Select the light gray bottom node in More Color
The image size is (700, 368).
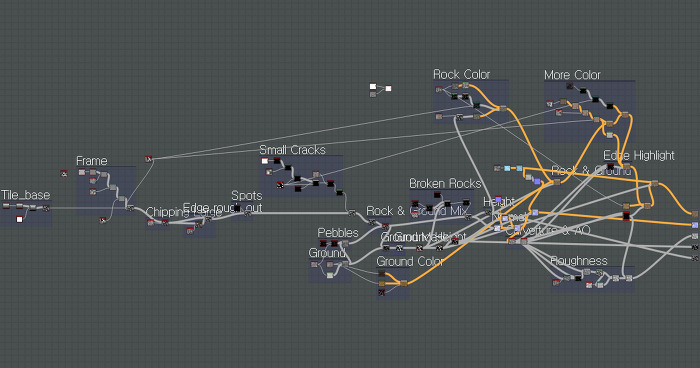pyautogui.click(x=609, y=135)
